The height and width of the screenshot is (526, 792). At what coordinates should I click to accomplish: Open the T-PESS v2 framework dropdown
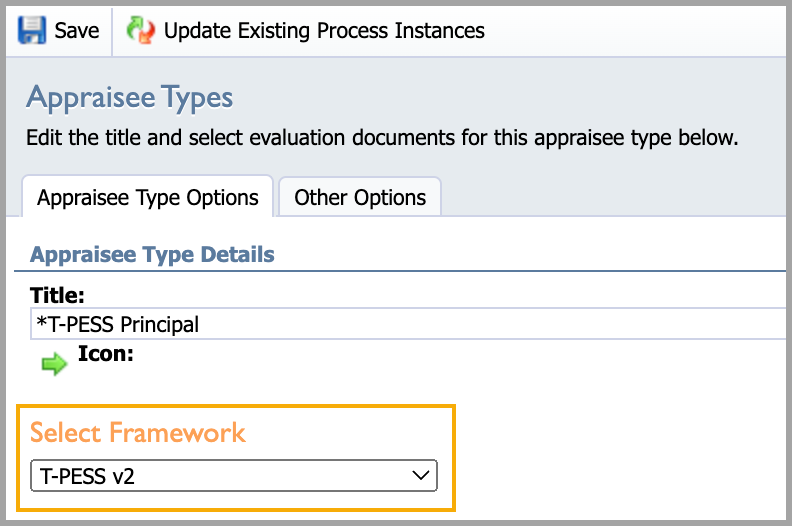click(234, 475)
